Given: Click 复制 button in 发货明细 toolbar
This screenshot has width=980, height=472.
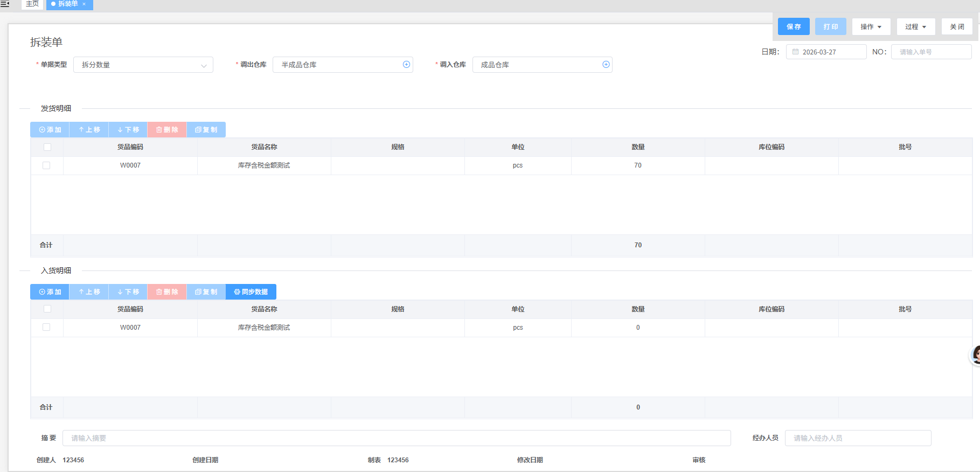Looking at the screenshot, I should click(x=206, y=130).
